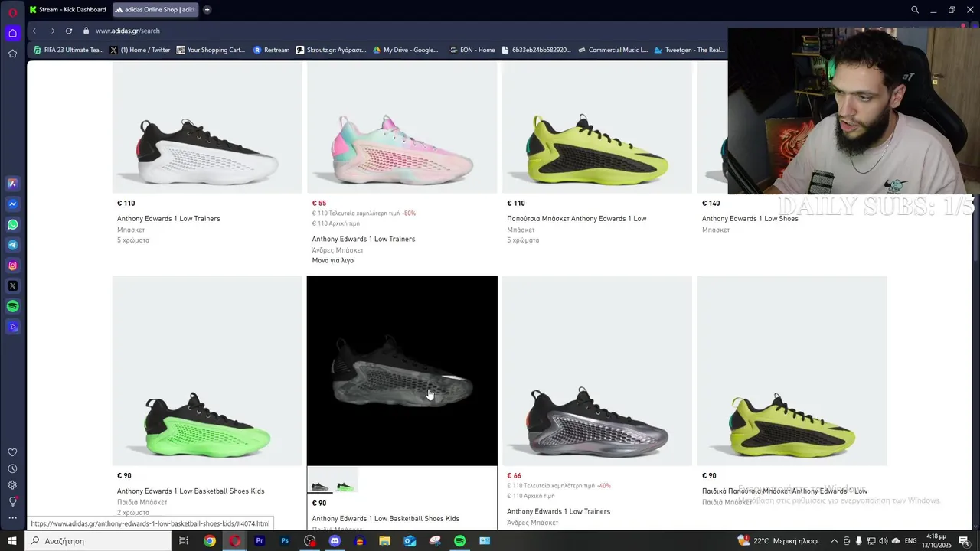The image size is (980, 551).
Task: Open €55 Anthony Edwards 1 Low Trainers title
Action: [364, 239]
